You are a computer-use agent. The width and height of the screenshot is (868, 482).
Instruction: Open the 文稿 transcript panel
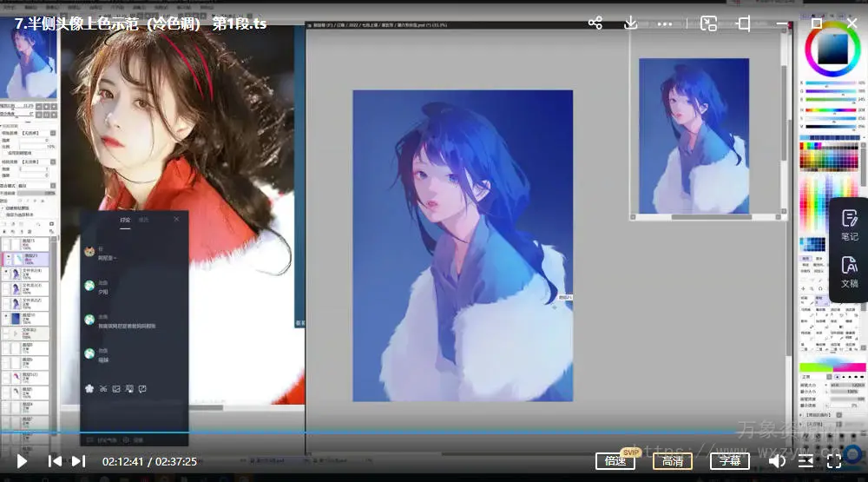point(850,273)
